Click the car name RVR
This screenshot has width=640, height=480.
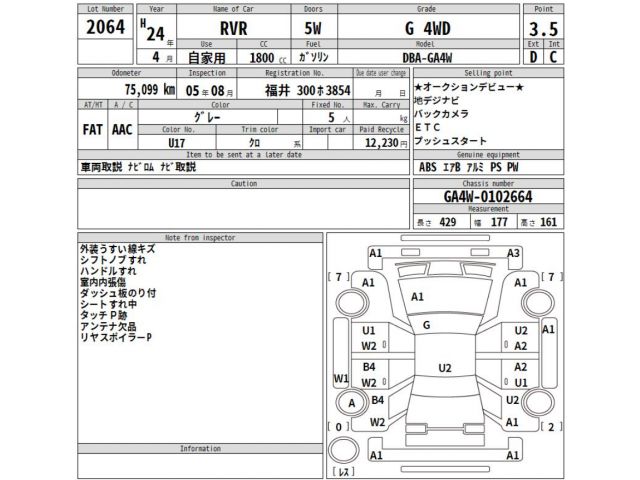[x=233, y=29]
